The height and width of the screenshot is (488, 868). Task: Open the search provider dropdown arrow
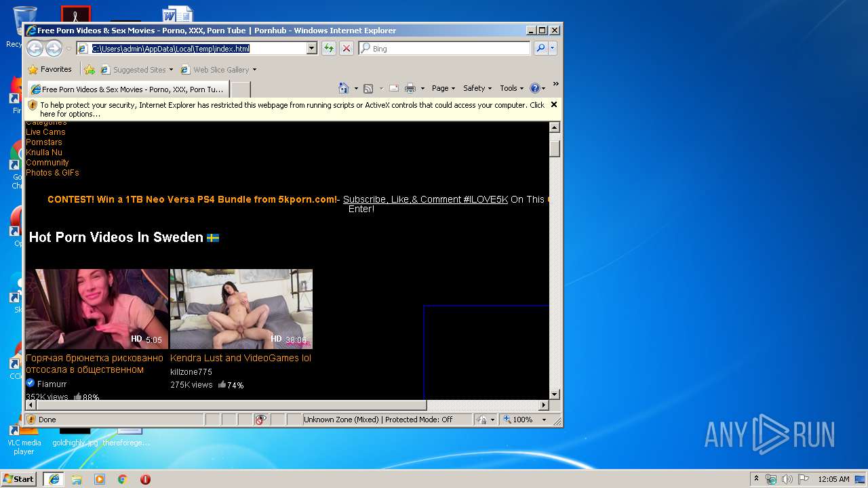coord(553,48)
